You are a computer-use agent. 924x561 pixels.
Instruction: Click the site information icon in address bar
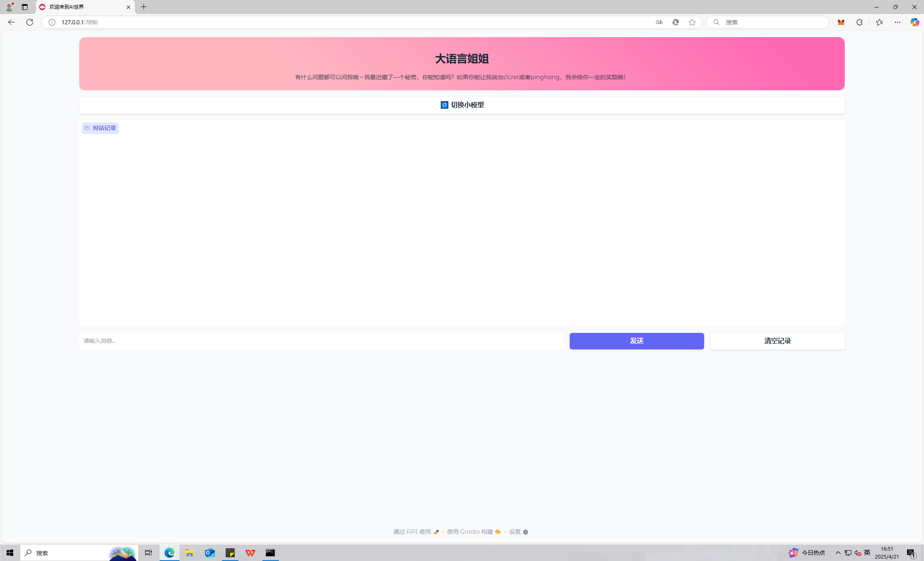pyautogui.click(x=52, y=22)
